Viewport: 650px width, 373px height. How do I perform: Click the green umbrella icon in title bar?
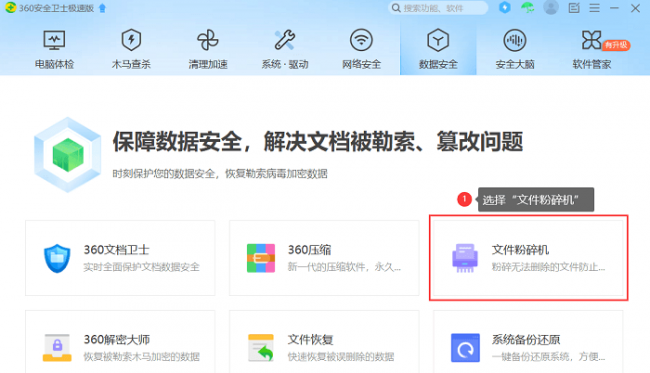pyautogui.click(x=528, y=7)
